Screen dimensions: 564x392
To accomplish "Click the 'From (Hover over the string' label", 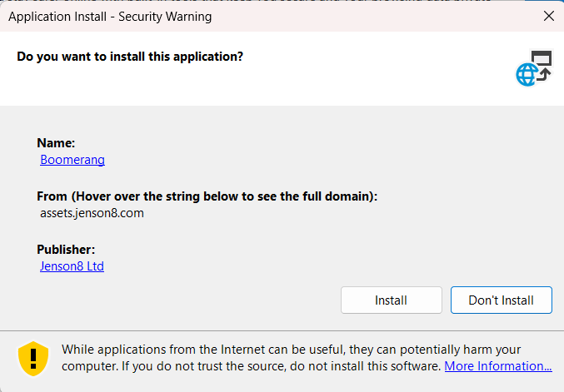I will point(207,196).
